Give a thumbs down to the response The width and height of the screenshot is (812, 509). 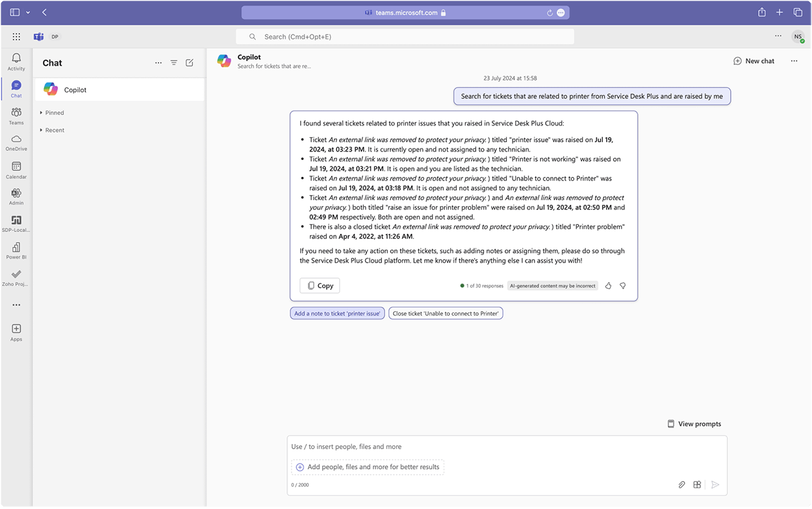pyautogui.click(x=622, y=285)
